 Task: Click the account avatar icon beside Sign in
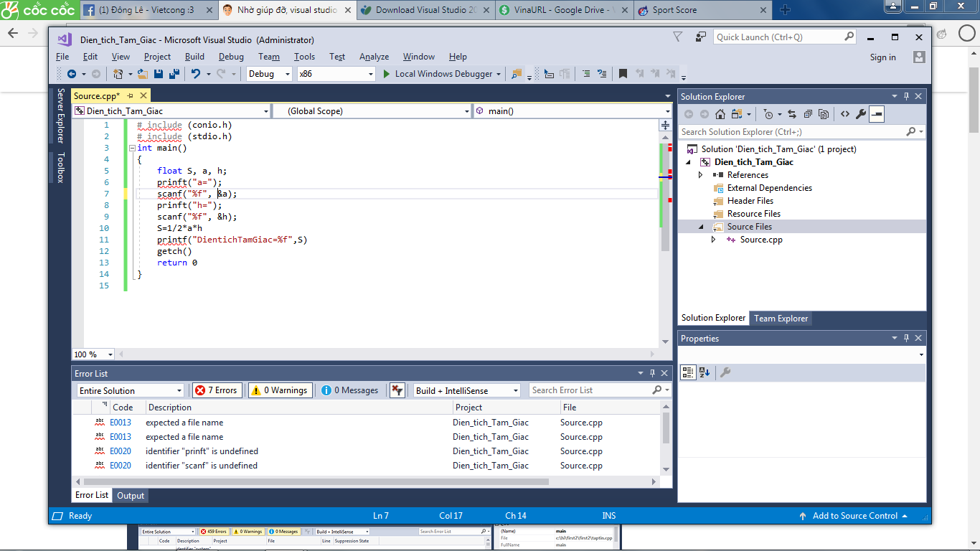point(919,57)
